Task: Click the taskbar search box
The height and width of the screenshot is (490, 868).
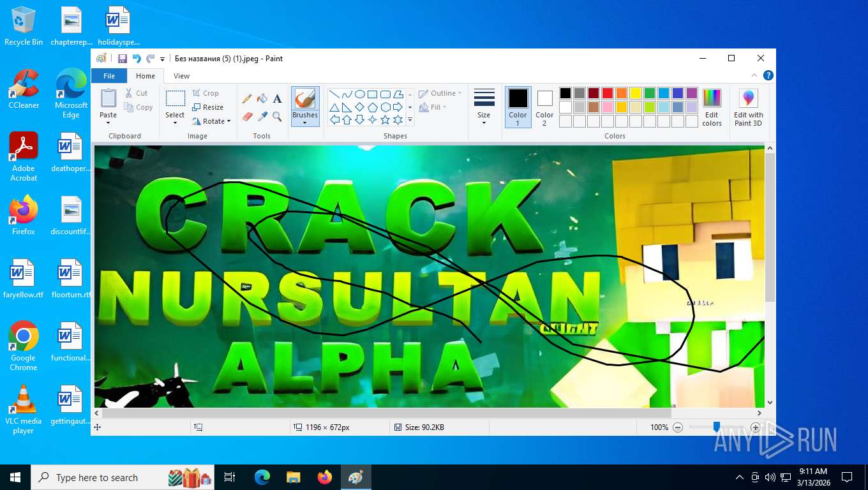Action: pyautogui.click(x=124, y=477)
